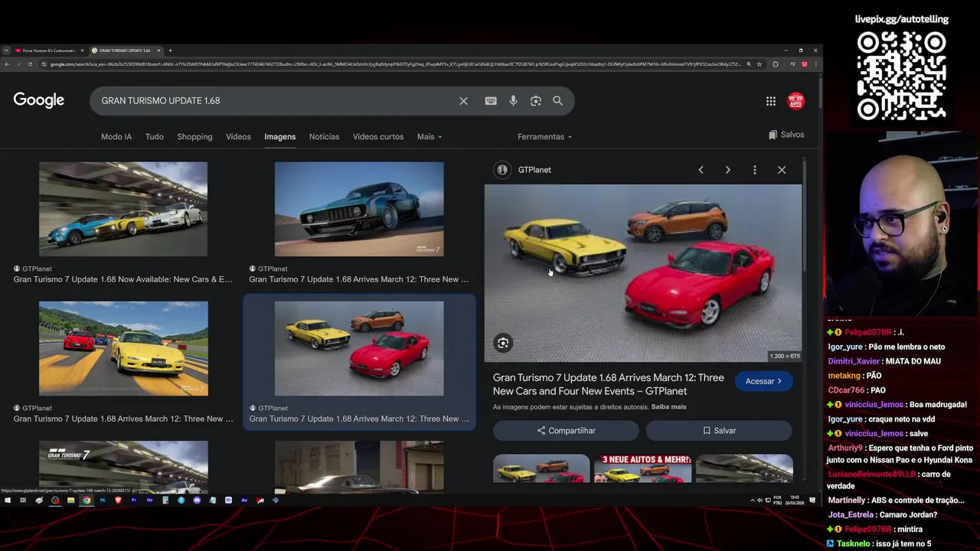Image resolution: width=980 pixels, height=551 pixels.
Task: Open the 'Now Available: New Cars' result title
Action: (122, 279)
